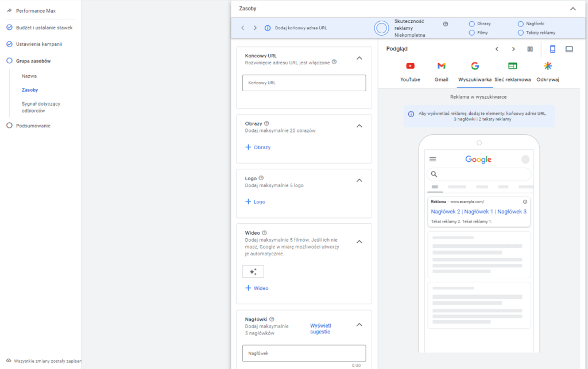Open the Wyszukiwarka preview tab

point(474,71)
